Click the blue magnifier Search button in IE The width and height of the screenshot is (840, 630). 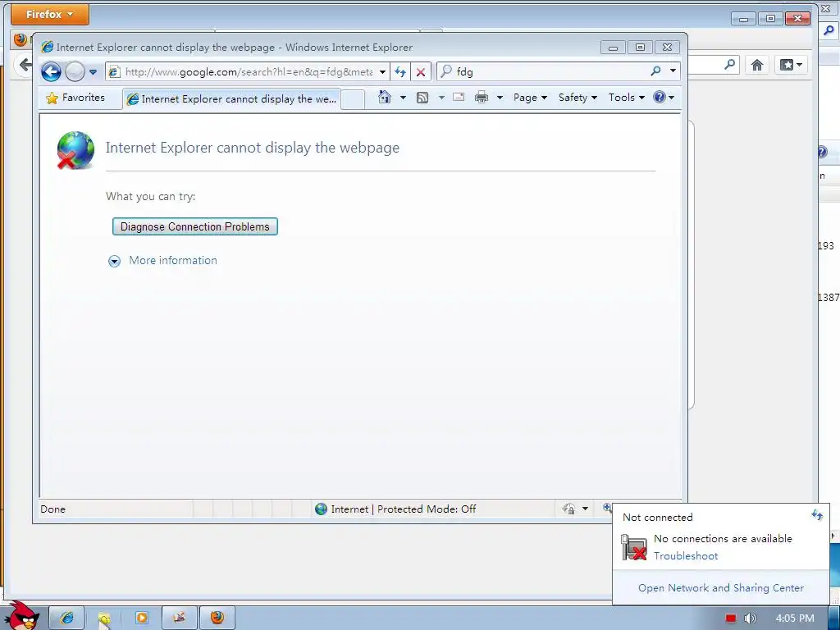click(655, 71)
